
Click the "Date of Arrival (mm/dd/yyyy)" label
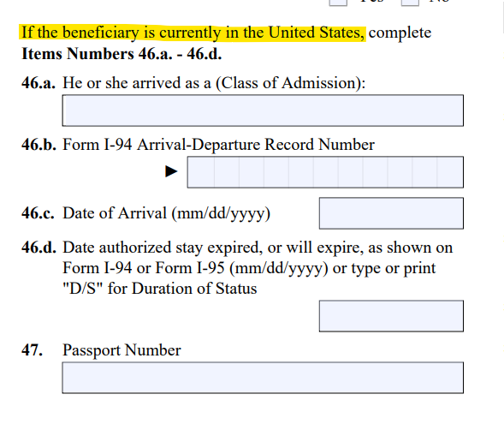point(166,213)
